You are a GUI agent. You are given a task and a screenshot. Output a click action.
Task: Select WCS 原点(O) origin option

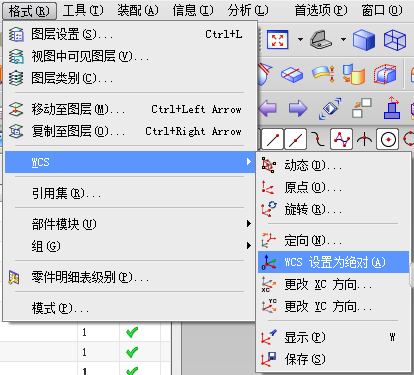[333, 187]
